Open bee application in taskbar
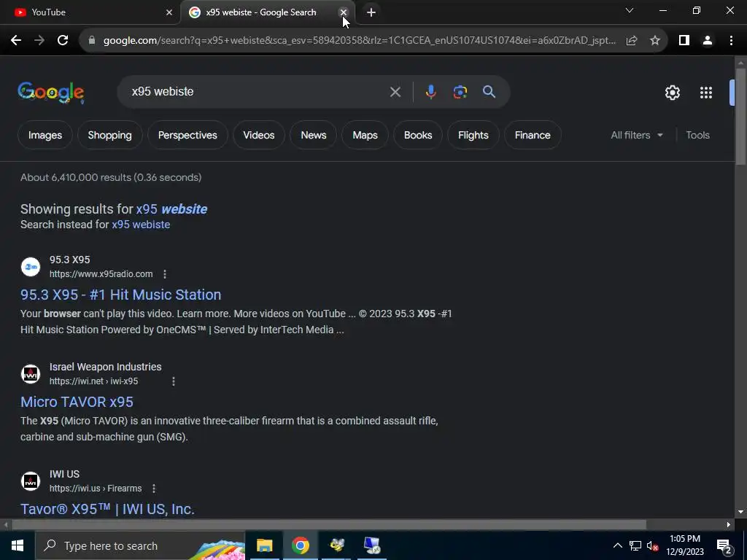 pos(337,545)
